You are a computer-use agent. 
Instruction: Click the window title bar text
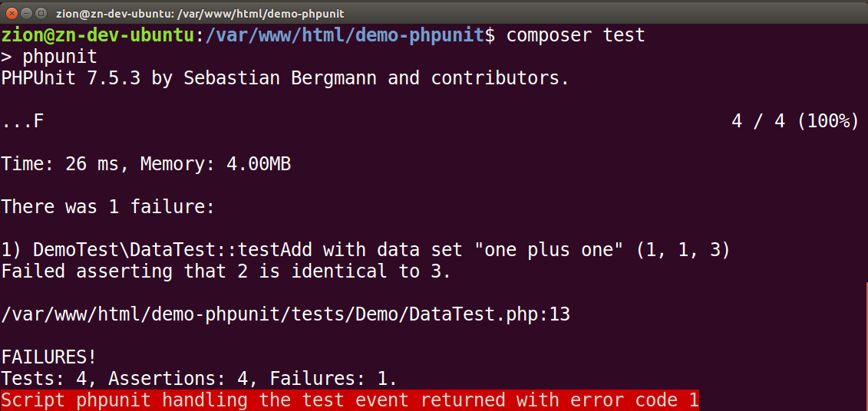(200, 12)
